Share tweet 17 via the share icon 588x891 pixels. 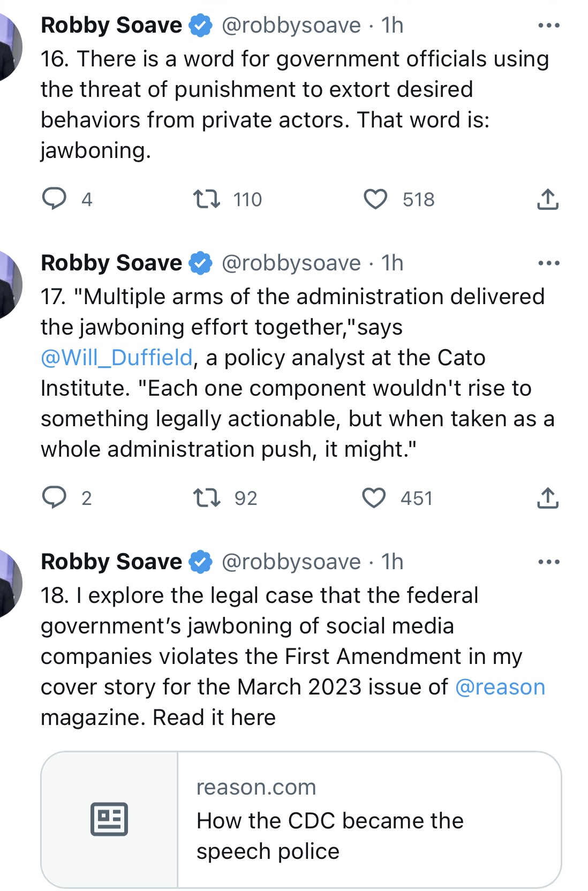[547, 498]
